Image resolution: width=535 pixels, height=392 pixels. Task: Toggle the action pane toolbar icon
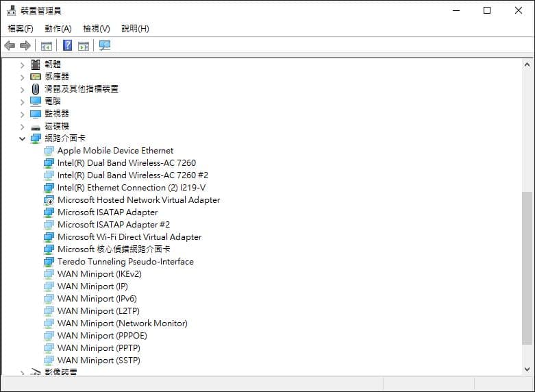pyautogui.click(x=84, y=45)
